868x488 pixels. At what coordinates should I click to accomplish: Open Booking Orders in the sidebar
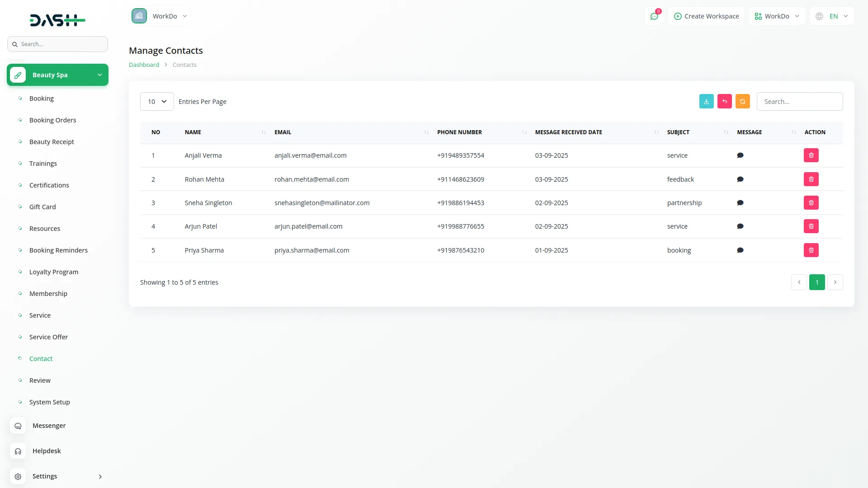(52, 120)
